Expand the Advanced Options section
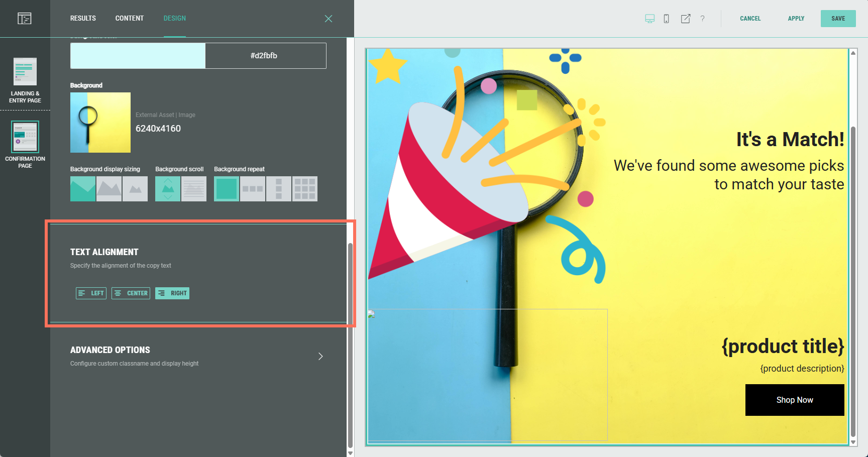868x457 pixels. (x=320, y=356)
